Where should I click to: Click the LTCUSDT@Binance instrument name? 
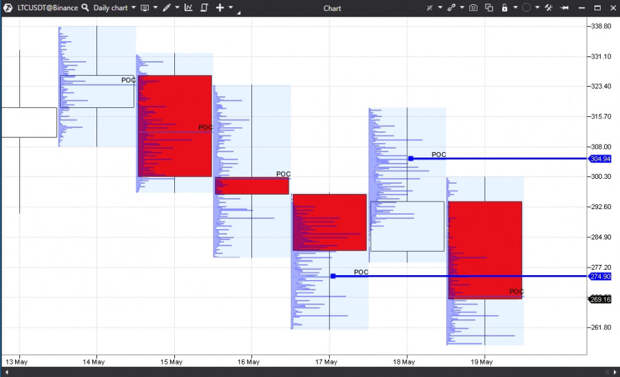tap(47, 8)
